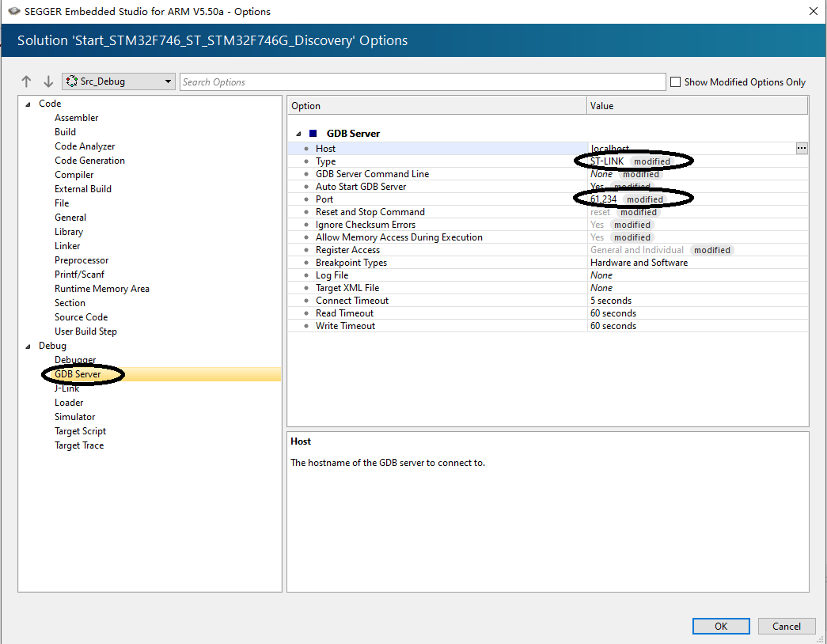Image resolution: width=827 pixels, height=644 pixels.
Task: Click the Search Options input field
Action: click(423, 81)
